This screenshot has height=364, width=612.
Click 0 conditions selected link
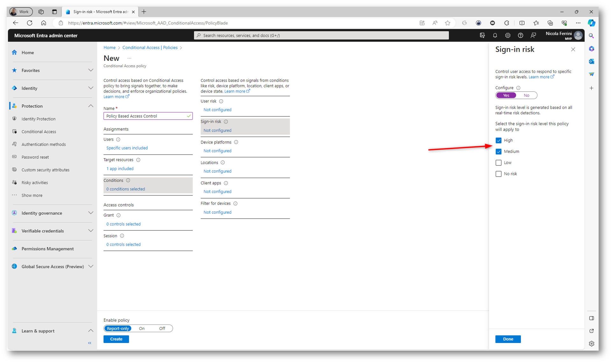click(125, 189)
